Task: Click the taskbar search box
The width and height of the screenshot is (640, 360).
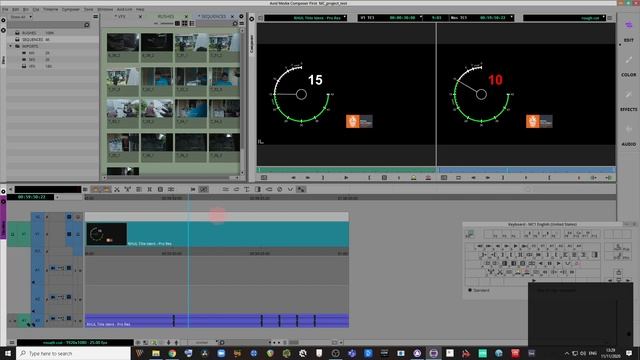Action: 73,353
